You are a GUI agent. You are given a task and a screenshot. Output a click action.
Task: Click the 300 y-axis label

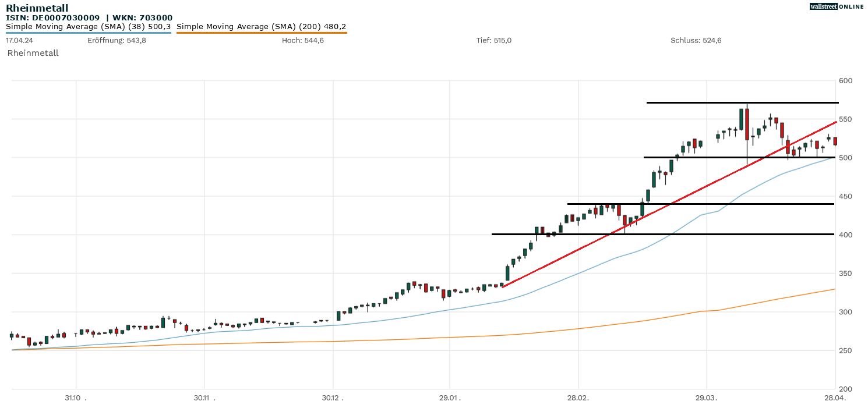845,312
